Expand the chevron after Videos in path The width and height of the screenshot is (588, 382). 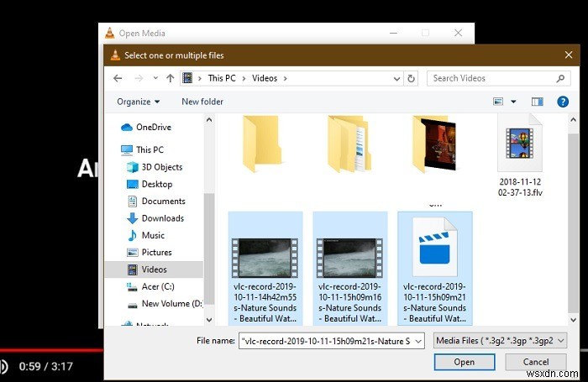click(x=286, y=78)
